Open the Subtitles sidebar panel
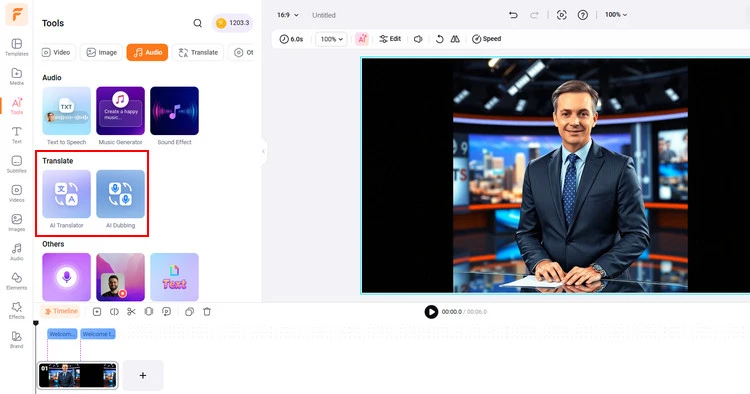The width and height of the screenshot is (750, 394). tap(16, 164)
